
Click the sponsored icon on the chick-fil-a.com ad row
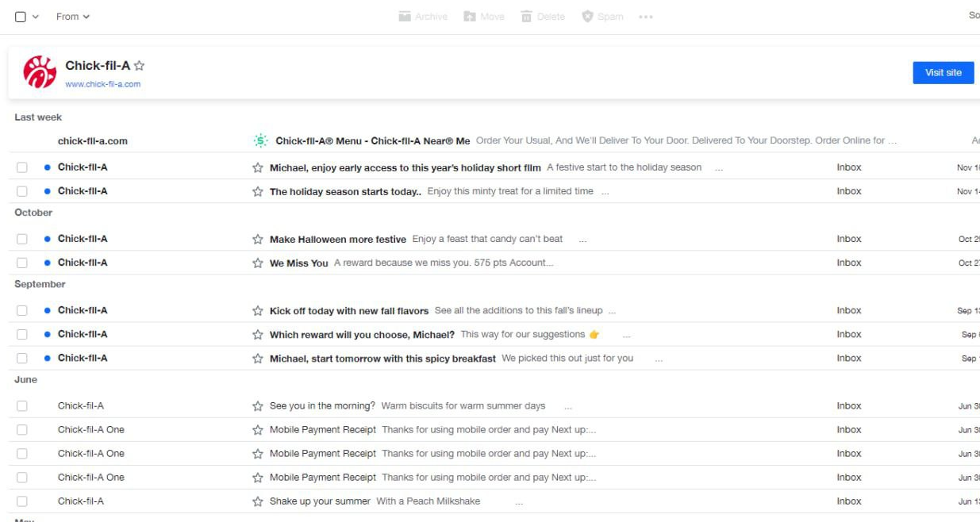[260, 141]
